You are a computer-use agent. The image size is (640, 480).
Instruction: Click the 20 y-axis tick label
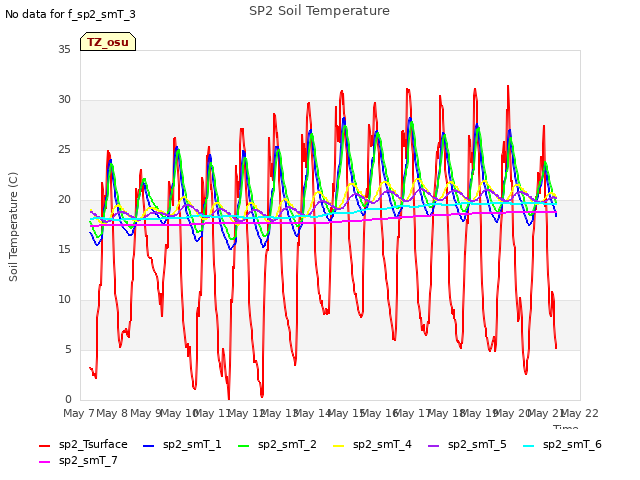(64, 200)
